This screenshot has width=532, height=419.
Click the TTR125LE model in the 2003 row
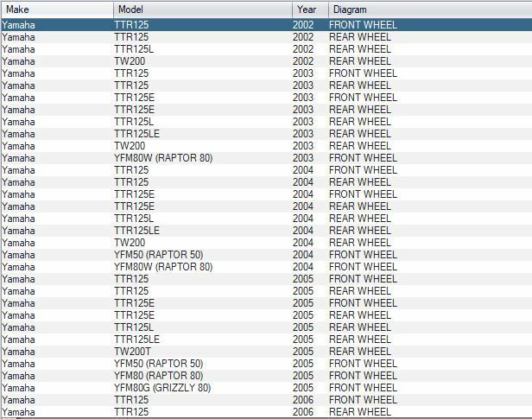(x=136, y=134)
